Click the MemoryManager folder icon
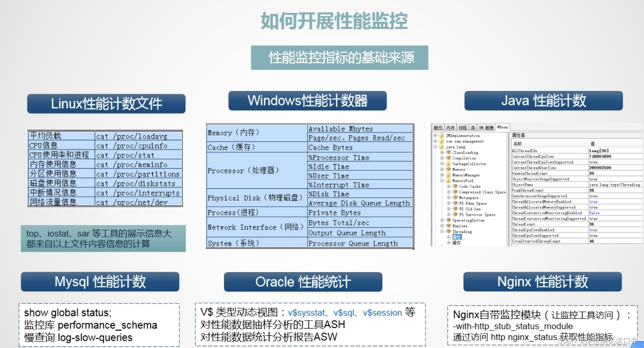The height and width of the screenshot is (348, 644). click(448, 175)
